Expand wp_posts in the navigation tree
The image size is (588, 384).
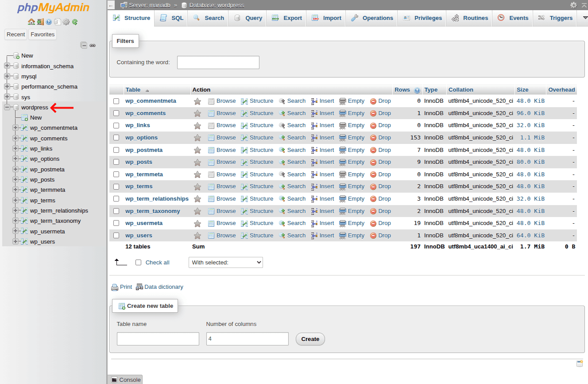15,179
